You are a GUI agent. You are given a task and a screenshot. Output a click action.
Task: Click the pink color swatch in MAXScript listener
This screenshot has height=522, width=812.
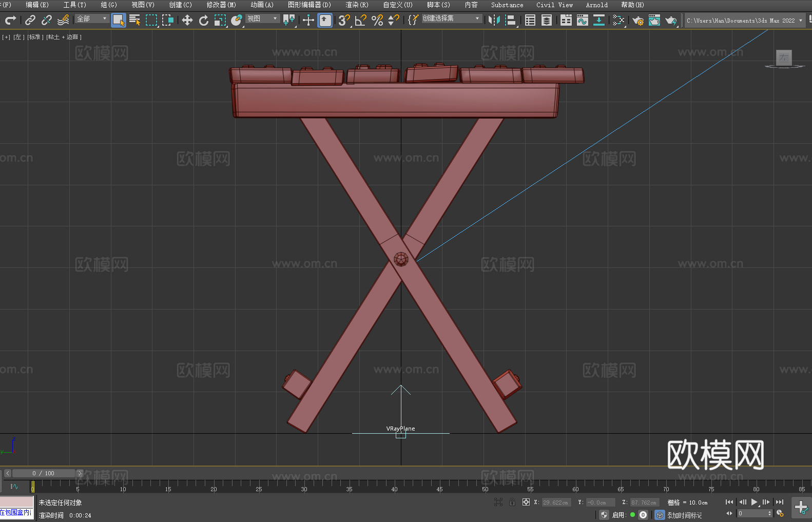tap(17, 502)
